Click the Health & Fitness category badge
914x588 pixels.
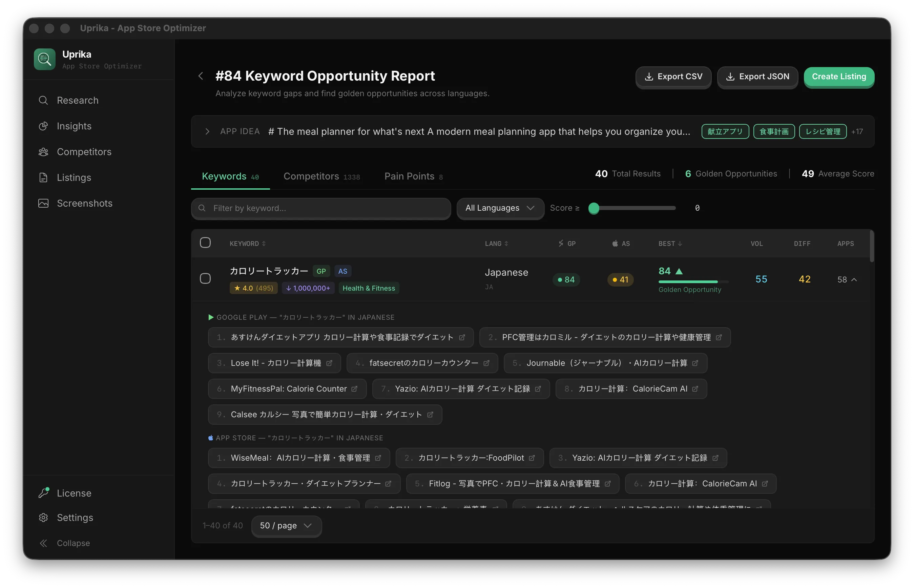369,288
